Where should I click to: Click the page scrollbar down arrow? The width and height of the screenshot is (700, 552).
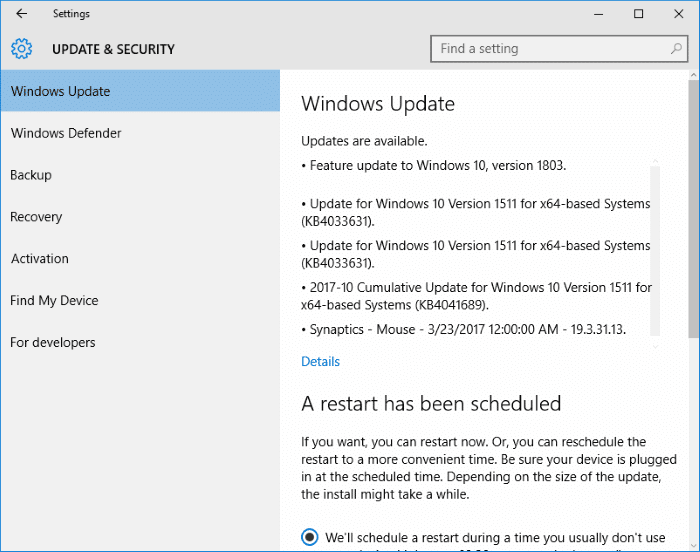click(x=694, y=545)
